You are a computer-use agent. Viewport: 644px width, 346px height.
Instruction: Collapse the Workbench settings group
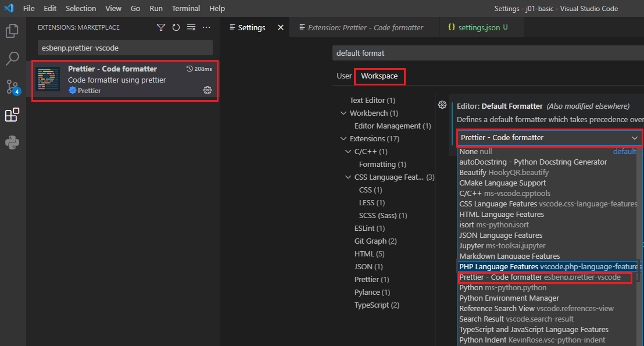point(343,113)
